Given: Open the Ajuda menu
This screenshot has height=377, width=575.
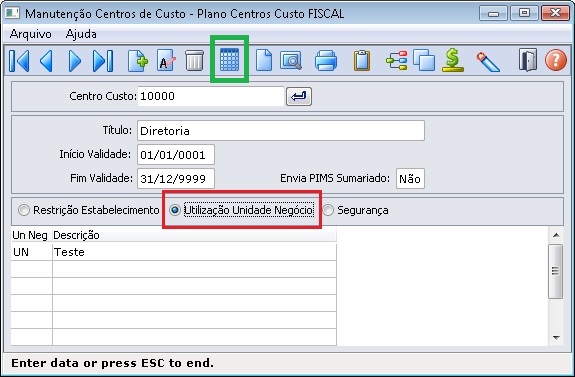Looking at the screenshot, I should [x=81, y=34].
